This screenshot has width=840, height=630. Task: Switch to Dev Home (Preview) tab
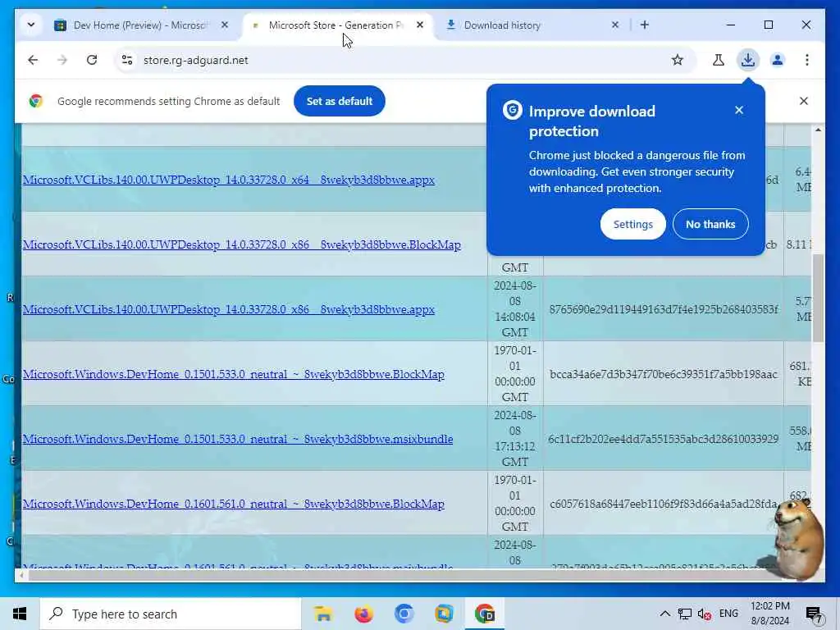[x=140, y=25]
